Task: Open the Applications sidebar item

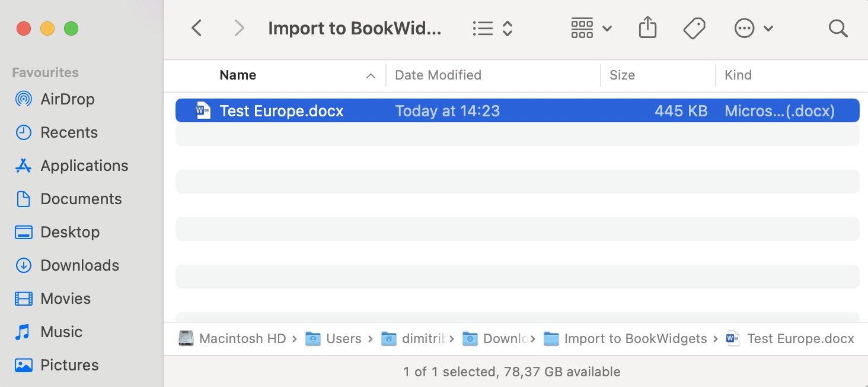Action: pyautogui.click(x=84, y=166)
